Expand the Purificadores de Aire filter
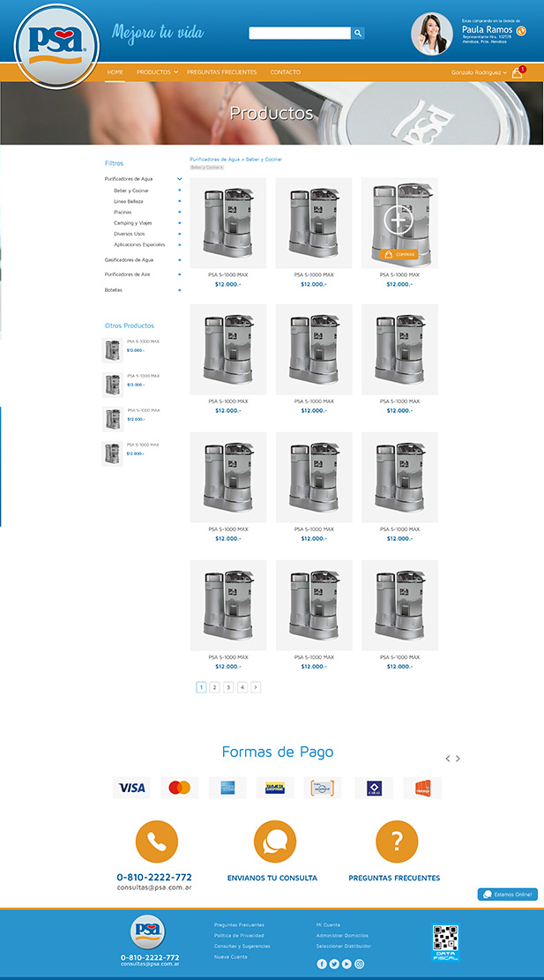This screenshot has width=544, height=980. [x=180, y=274]
